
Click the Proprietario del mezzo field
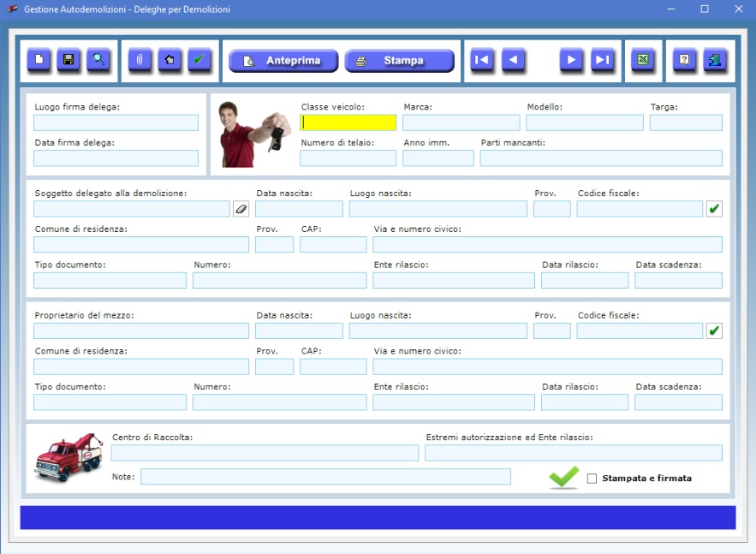point(141,331)
